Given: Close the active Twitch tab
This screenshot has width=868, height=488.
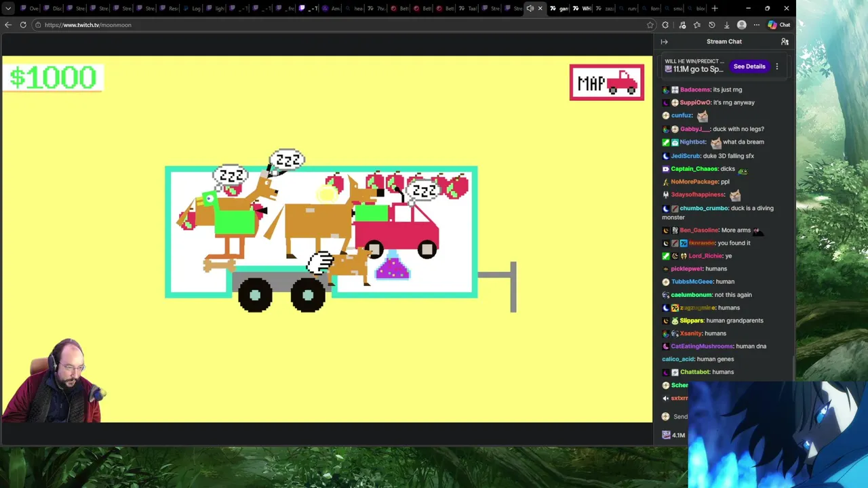Looking at the screenshot, I should click(x=540, y=8).
